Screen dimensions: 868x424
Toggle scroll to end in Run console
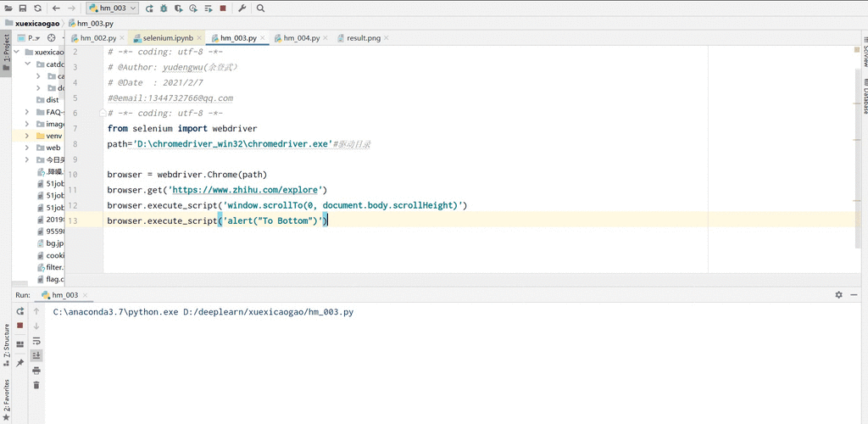pyautogui.click(x=36, y=355)
